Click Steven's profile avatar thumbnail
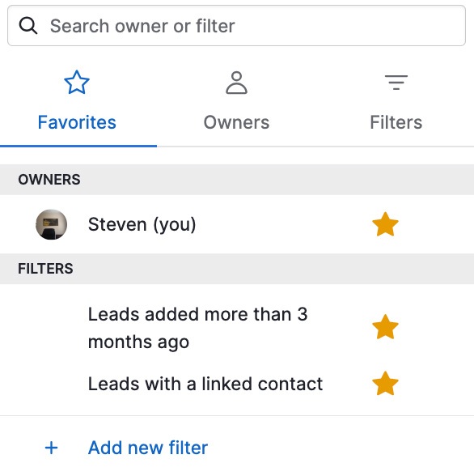474x476 pixels. [51, 224]
